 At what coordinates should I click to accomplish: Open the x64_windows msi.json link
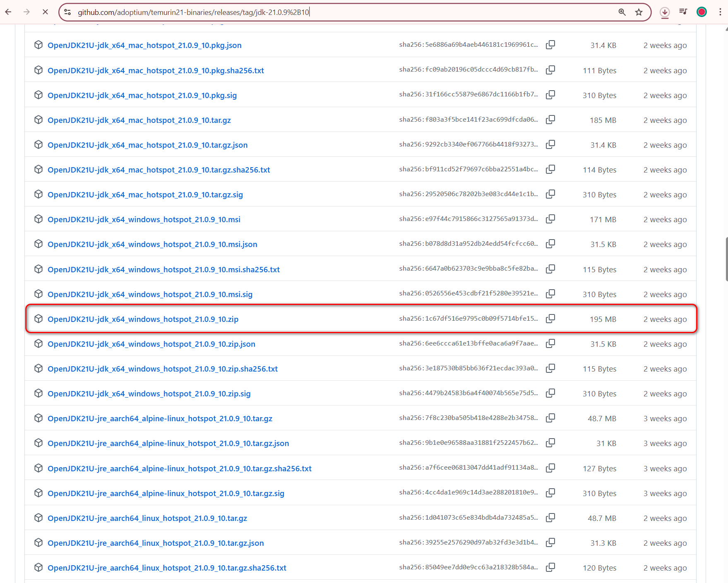152,245
